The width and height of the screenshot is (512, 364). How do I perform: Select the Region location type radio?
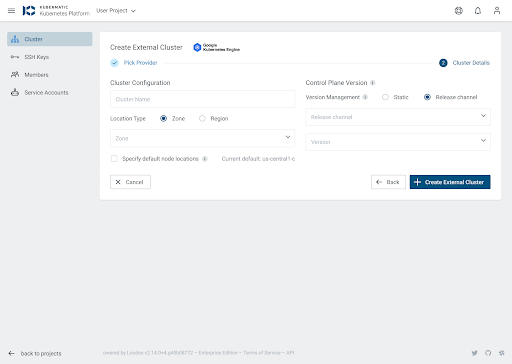(x=202, y=118)
